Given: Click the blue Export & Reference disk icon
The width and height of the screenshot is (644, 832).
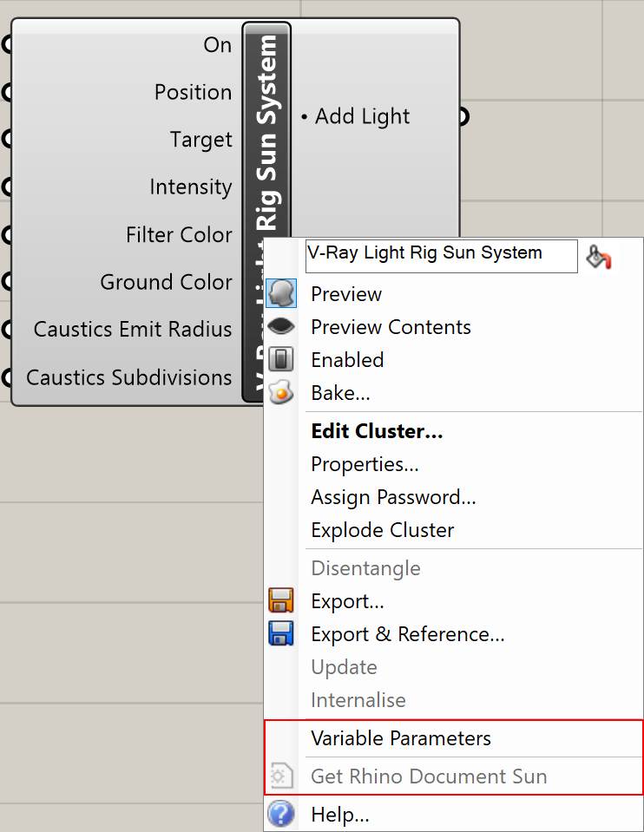Looking at the screenshot, I should pyautogui.click(x=281, y=633).
